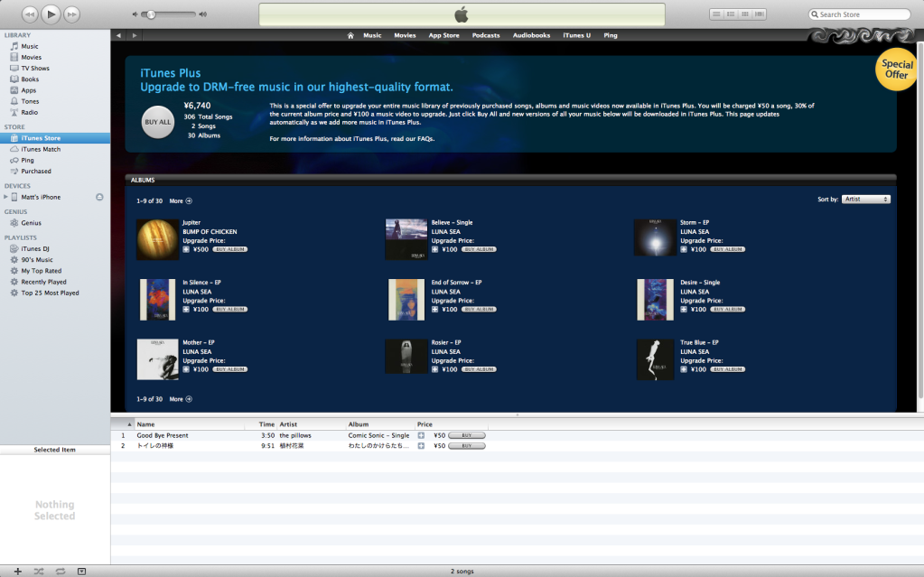Sort the song list by Price column
The width and height of the screenshot is (924, 577).
452,424
